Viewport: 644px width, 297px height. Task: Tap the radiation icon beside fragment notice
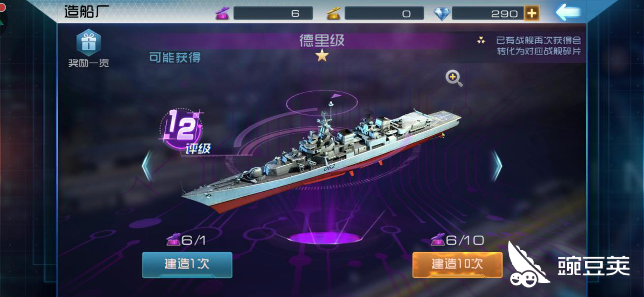[481, 40]
